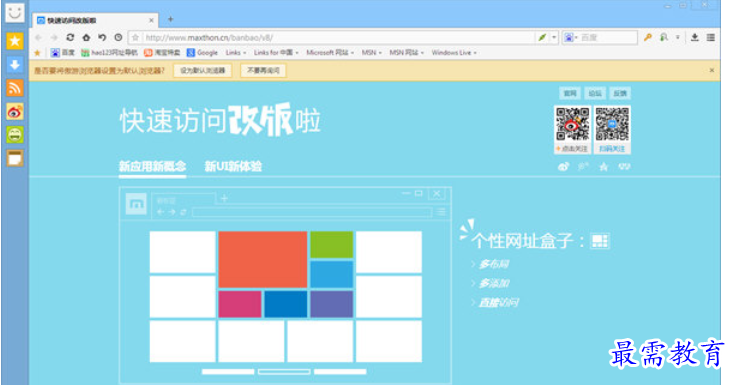The image size is (733, 385).
Task: Switch to the 新应用新概念 page tab
Action: 152,166
